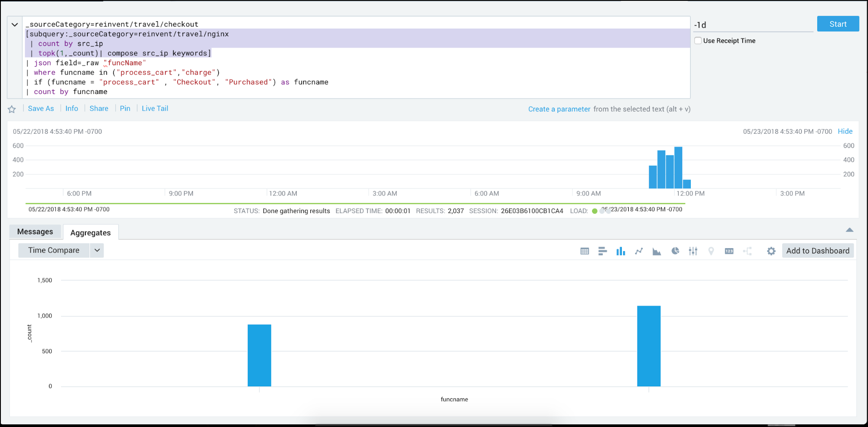Display results as a line chart
The image size is (868, 427).
(x=639, y=251)
